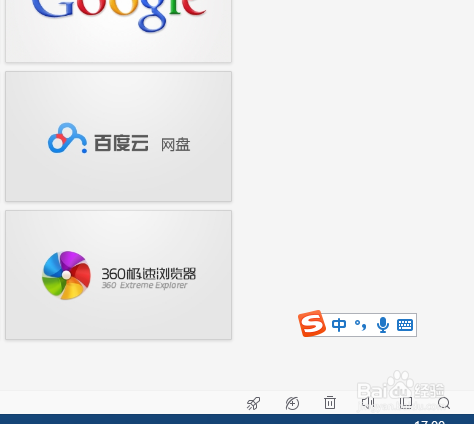474x424 pixels.
Task: Mute page sound via speaker icon
Action: coord(368,403)
